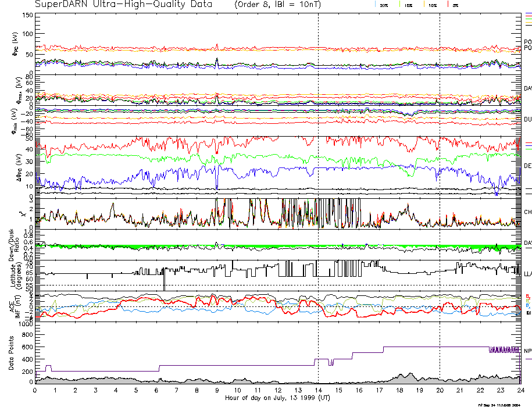Click the CH label beside chi-squared panel
This screenshot has height=407, width=532.
(527, 212)
